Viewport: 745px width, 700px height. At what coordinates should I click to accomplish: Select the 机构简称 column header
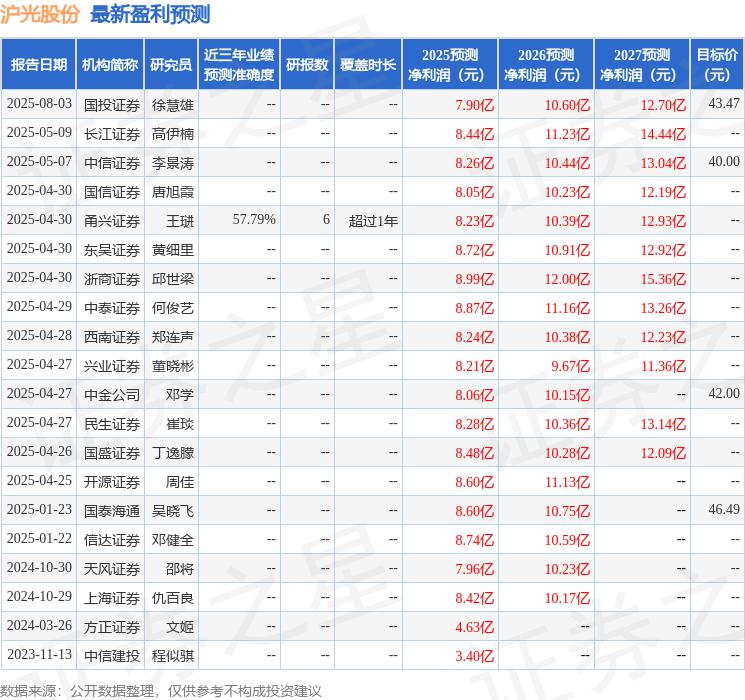pos(110,65)
